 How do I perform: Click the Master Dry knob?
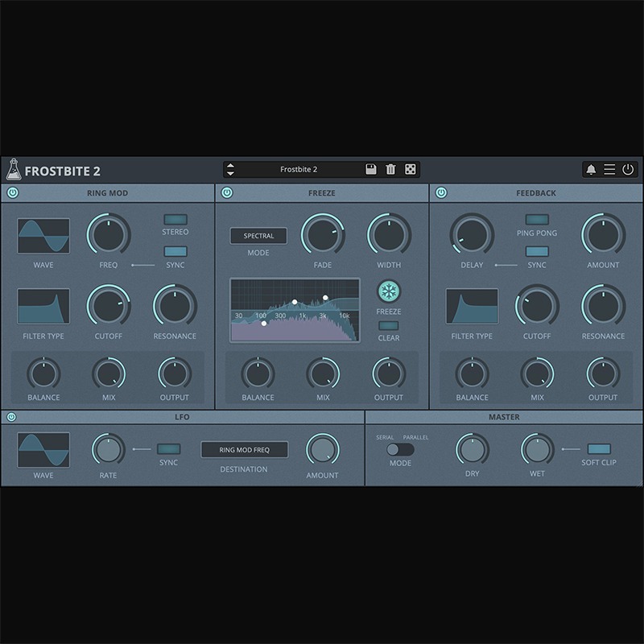473,449
